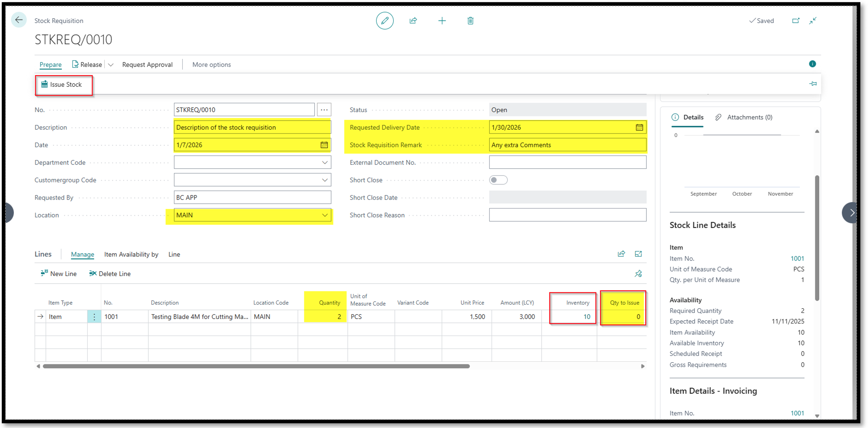868x428 pixels.
Task: Click the pencil edit icon
Action: 385,21
